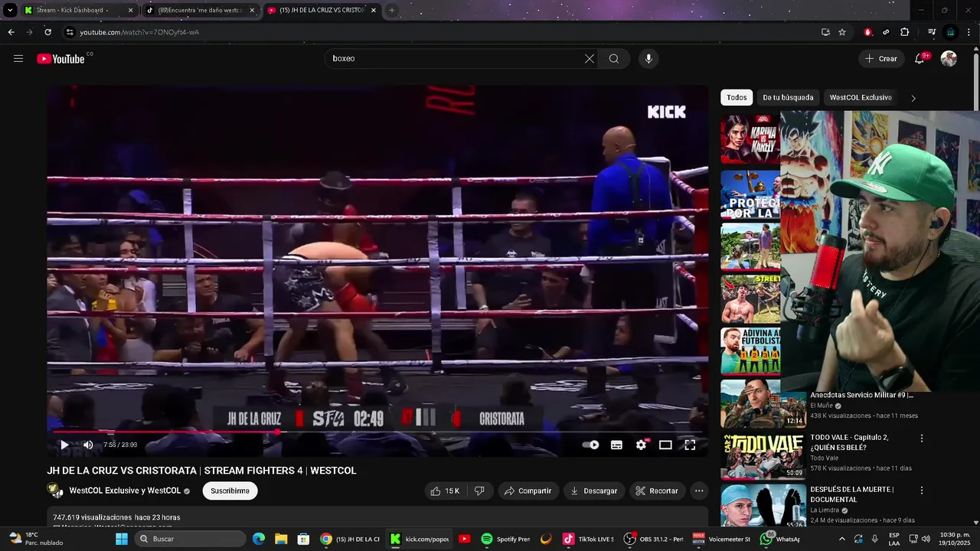Viewport: 980px width, 551px height.
Task: Dislike the video
Action: coord(479,491)
